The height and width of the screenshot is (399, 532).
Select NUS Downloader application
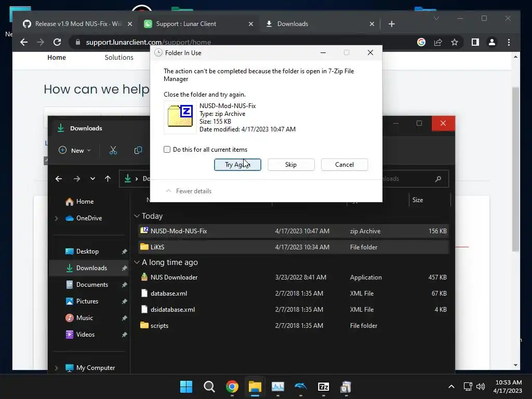click(x=294, y=277)
